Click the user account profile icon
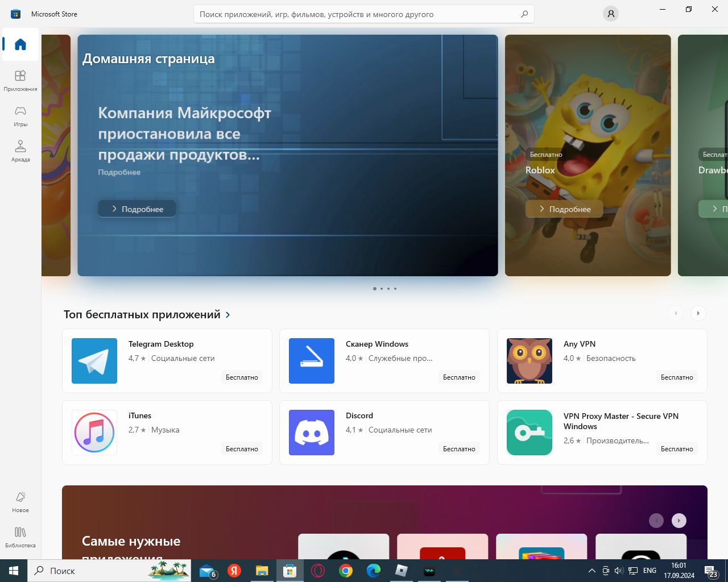 (611, 14)
